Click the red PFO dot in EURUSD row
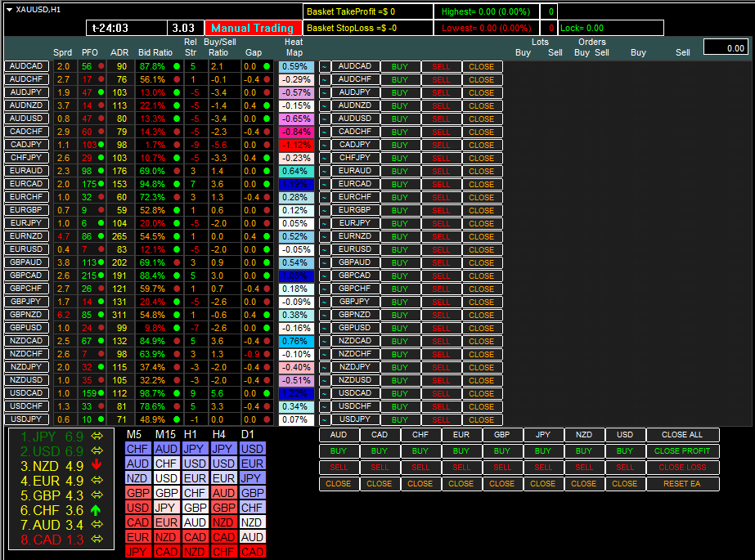 [x=101, y=249]
